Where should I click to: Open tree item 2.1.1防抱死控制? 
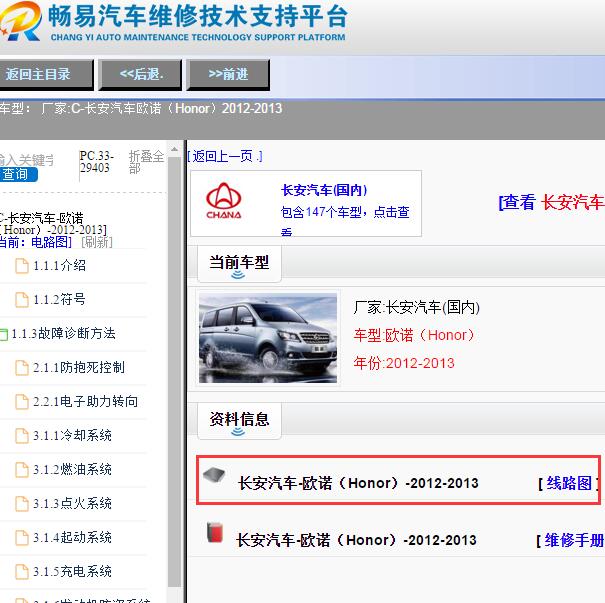click(x=79, y=367)
